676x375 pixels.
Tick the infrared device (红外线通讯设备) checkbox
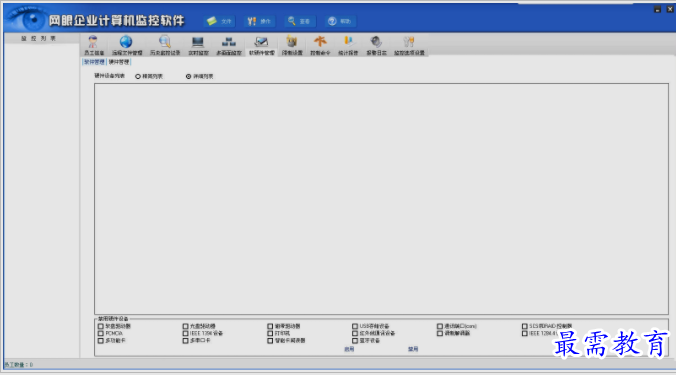[x=355, y=333]
